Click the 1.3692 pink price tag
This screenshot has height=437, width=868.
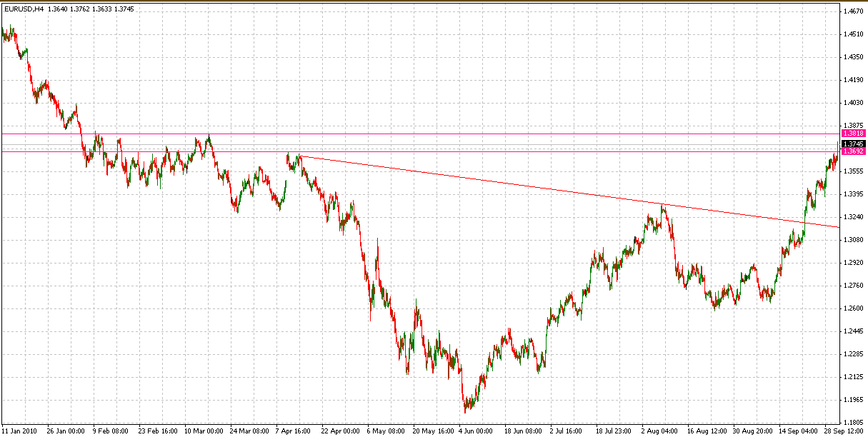(x=854, y=151)
